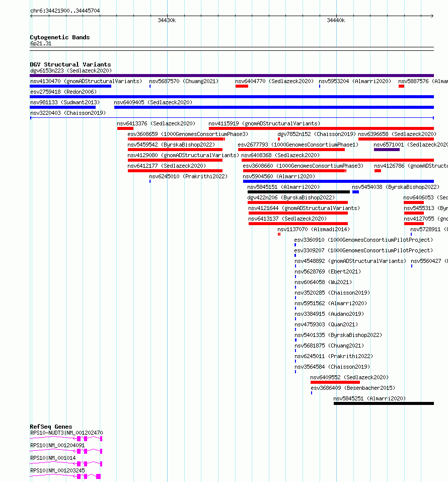Screen dimensions: 448x482
Task: Open esv3360910 1000Genomes Pilot variant
Action: click(363, 240)
